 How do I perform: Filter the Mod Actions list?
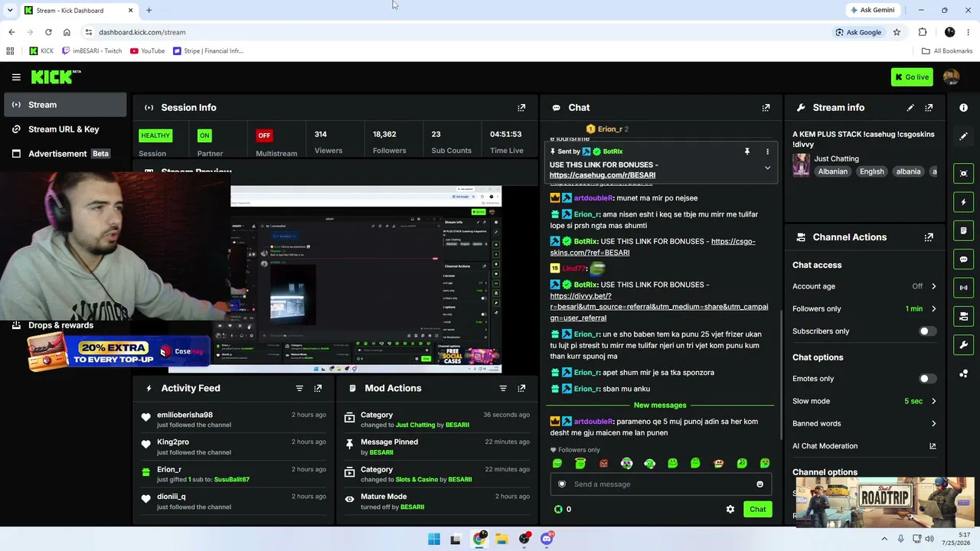(503, 388)
